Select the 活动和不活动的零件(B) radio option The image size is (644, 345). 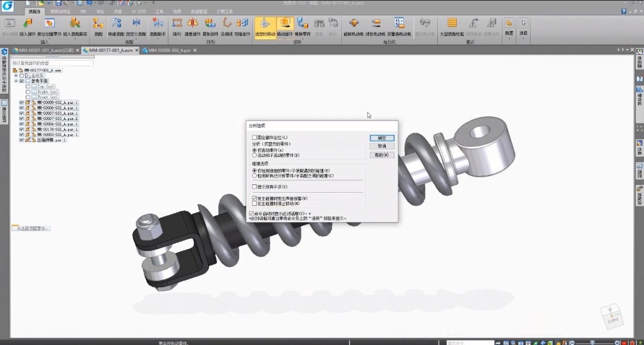point(255,155)
